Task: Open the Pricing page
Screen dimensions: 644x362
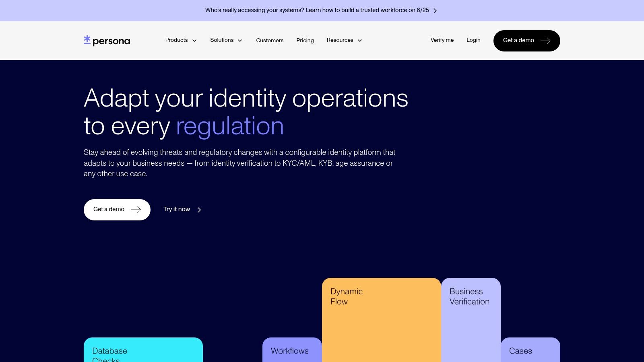Action: 305,40
